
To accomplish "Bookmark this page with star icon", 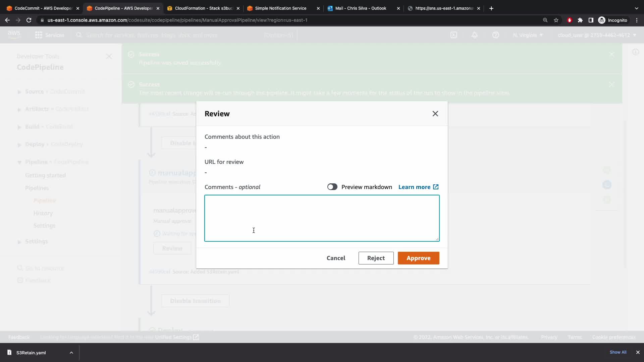I will pyautogui.click(x=556, y=20).
